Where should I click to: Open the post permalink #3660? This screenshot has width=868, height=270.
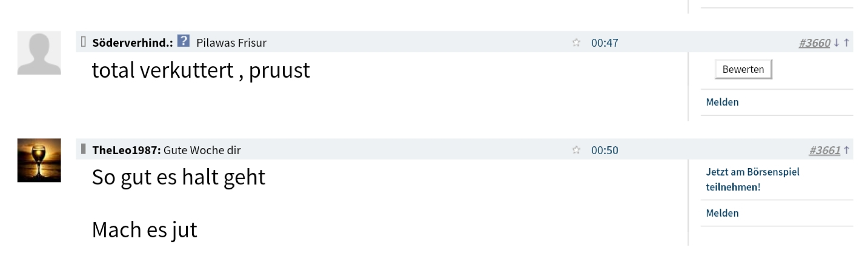point(815,42)
